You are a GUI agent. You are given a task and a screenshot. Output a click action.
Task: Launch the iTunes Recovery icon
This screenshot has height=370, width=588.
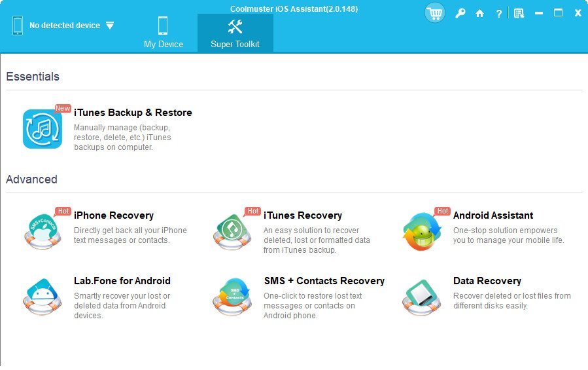coord(232,231)
